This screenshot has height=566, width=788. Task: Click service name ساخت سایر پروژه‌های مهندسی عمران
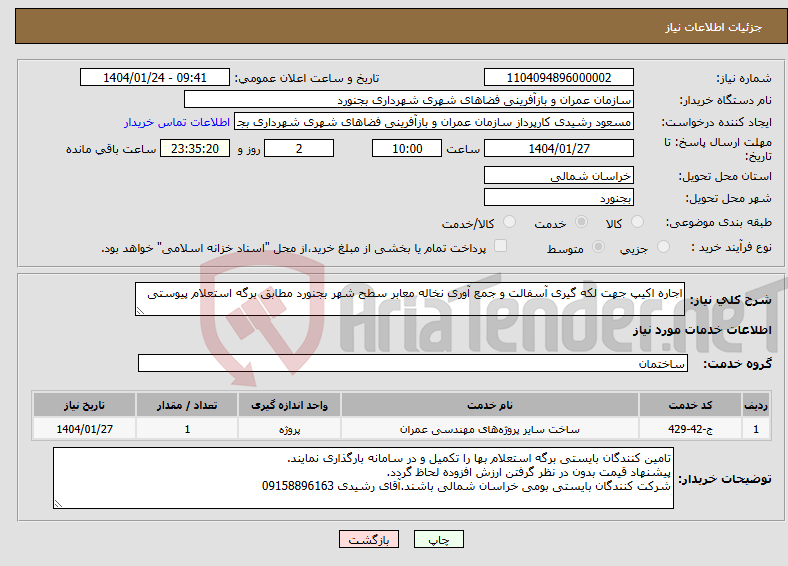point(490,429)
